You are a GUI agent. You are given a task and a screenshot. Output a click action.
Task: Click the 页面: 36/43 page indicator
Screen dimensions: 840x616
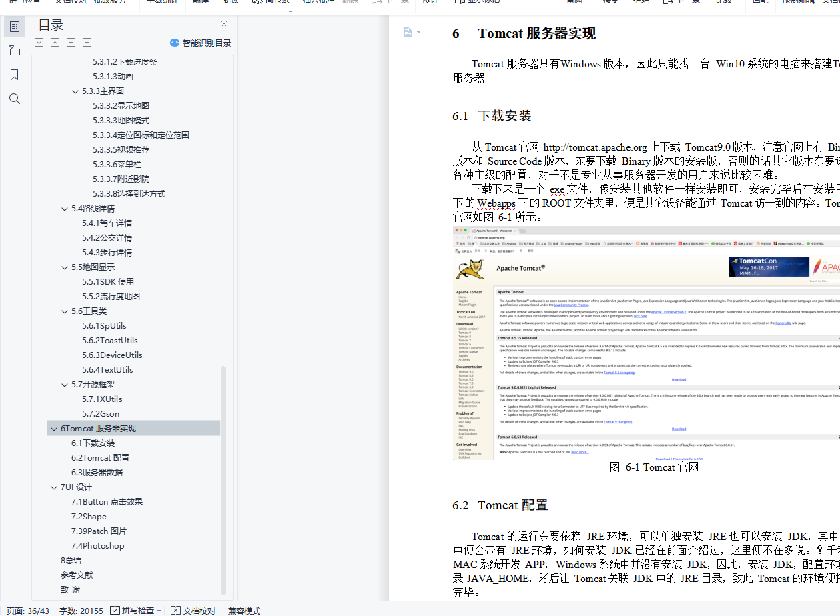28,610
